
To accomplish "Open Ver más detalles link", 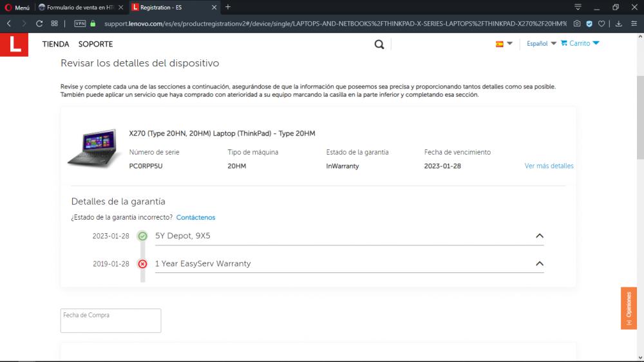I will coord(549,166).
